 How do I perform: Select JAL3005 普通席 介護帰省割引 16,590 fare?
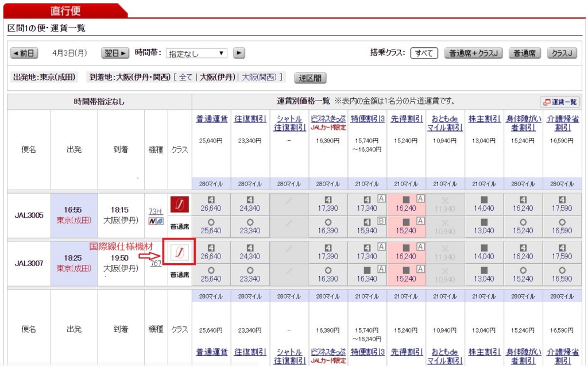(x=562, y=226)
